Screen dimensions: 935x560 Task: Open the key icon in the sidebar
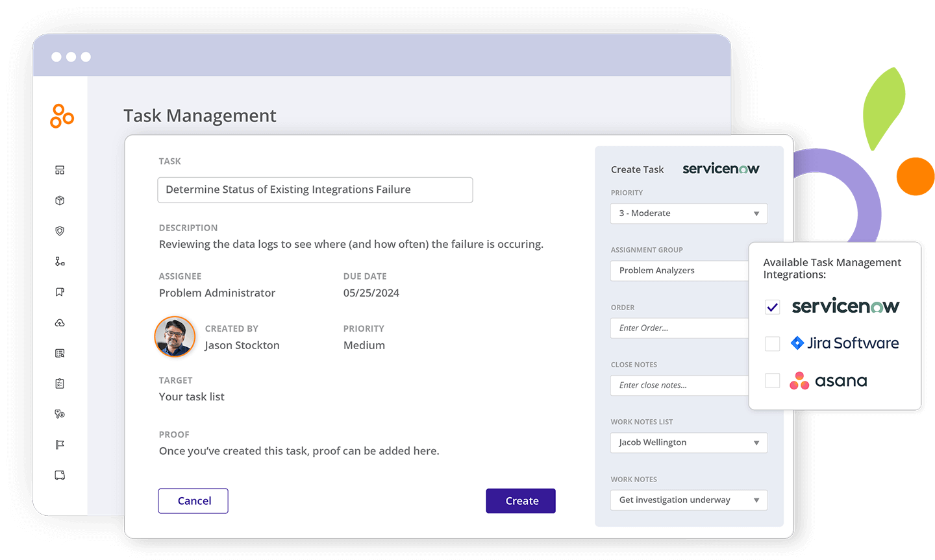60,414
